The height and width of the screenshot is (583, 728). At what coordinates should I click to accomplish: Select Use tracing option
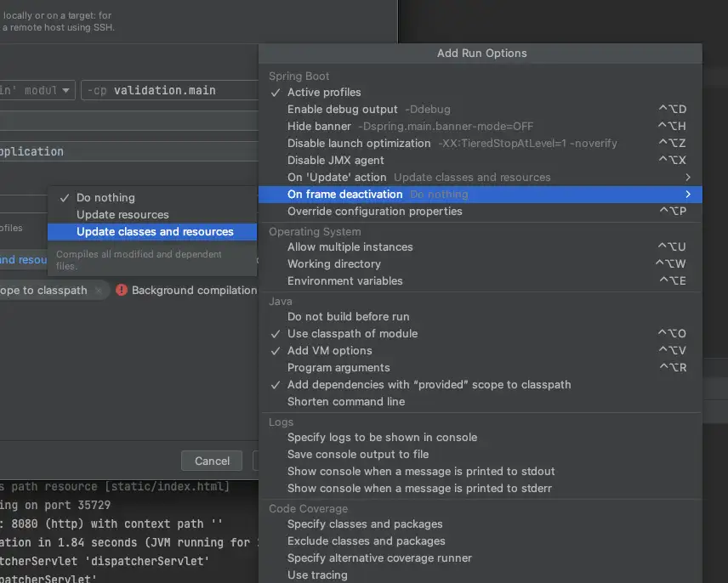pyautogui.click(x=481, y=575)
